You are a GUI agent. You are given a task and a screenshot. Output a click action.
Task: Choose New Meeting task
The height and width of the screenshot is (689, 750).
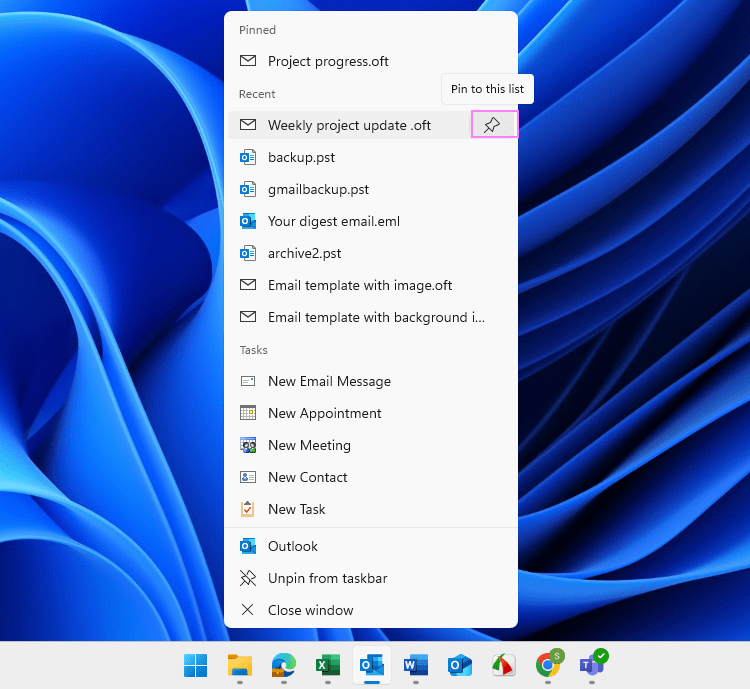pos(371,445)
